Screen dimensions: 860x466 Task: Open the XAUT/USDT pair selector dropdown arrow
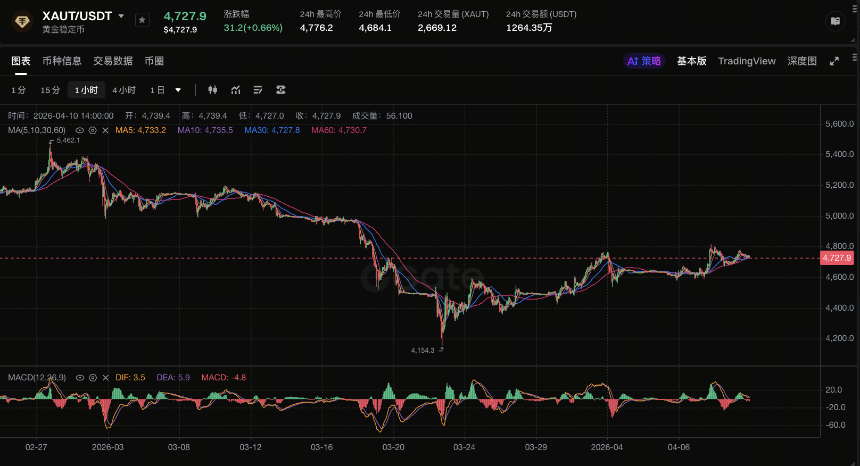[121, 16]
